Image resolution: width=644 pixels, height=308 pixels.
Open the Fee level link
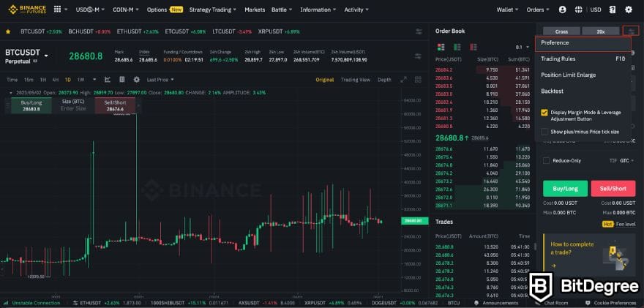click(626, 224)
